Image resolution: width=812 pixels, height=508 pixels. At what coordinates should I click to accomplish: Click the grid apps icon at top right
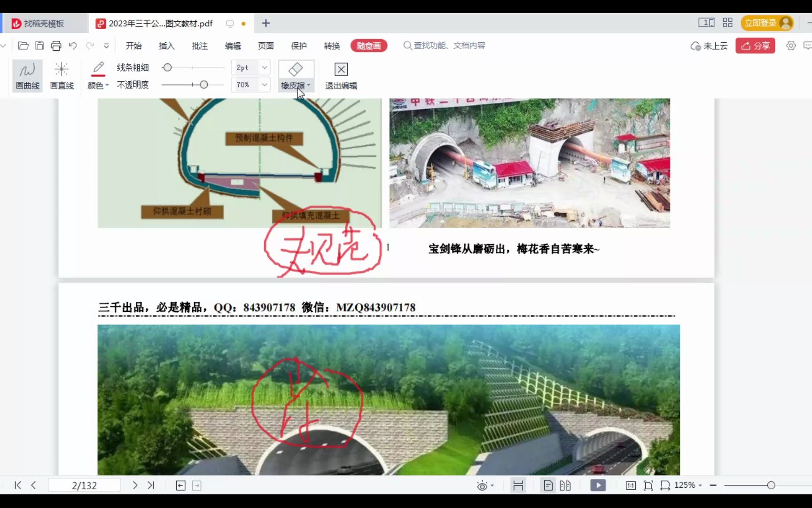(727, 23)
